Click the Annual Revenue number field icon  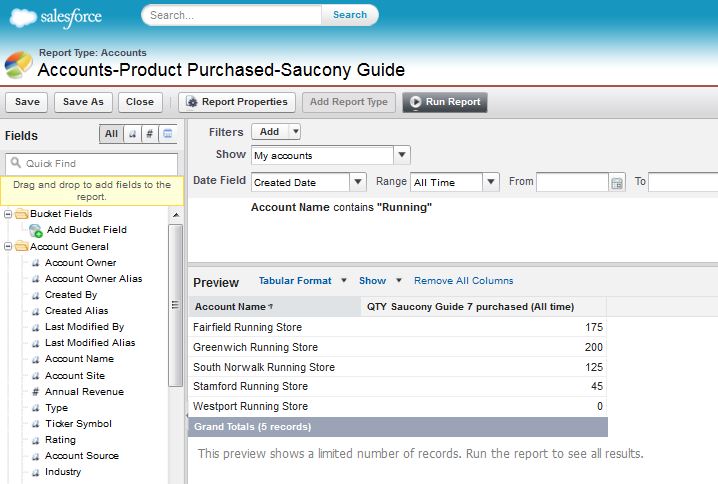click(36, 392)
